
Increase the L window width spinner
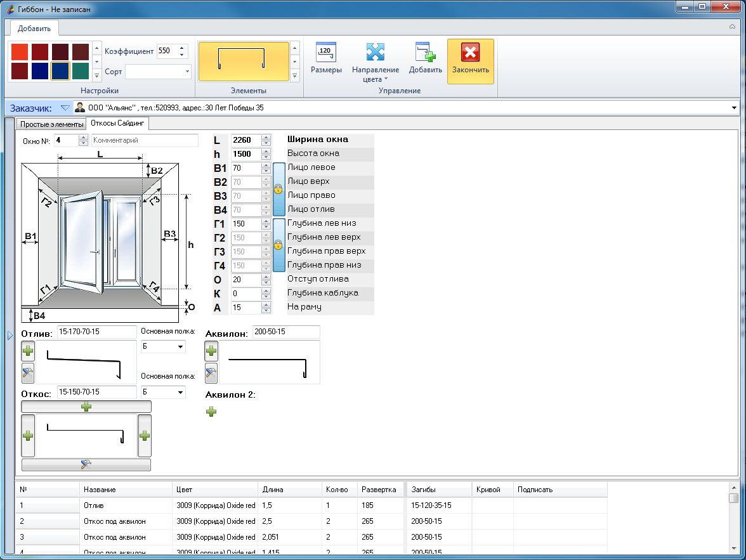[x=266, y=138]
